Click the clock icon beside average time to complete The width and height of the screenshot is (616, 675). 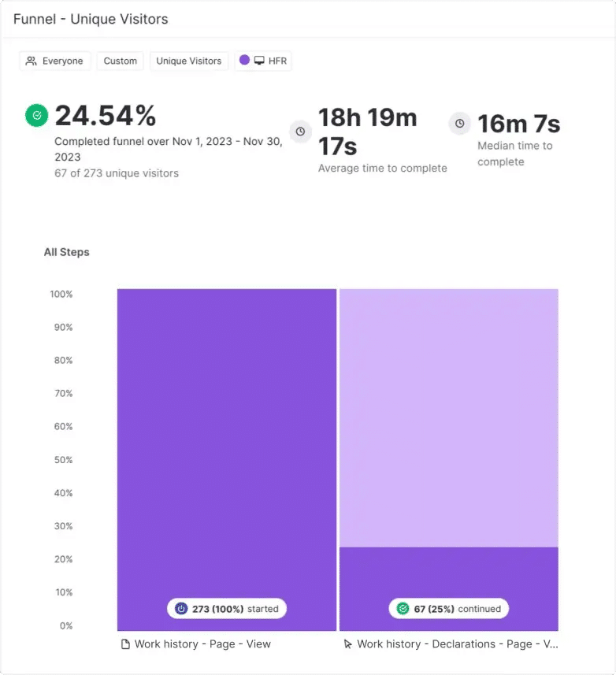pos(300,132)
